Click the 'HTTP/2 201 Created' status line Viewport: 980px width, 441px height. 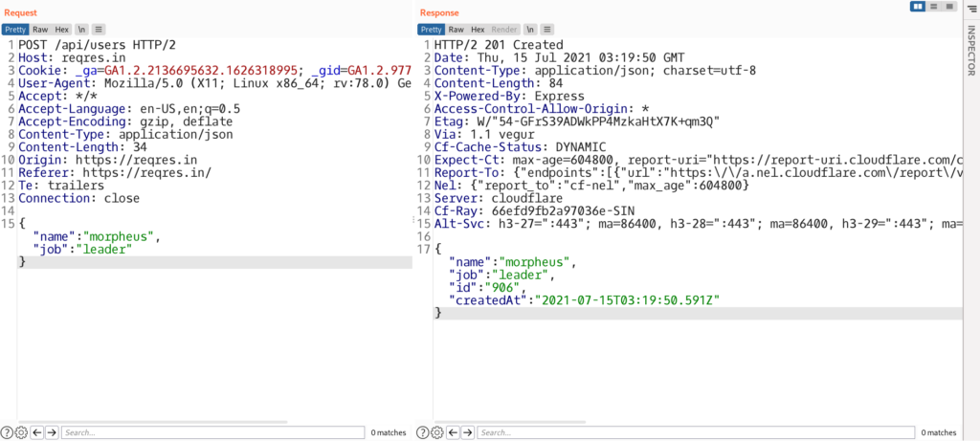499,45
